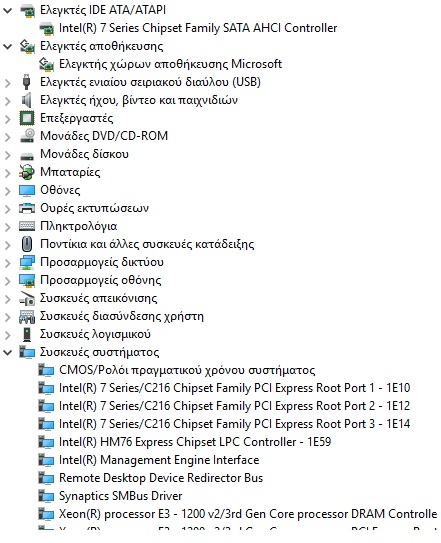Click the mouse icon for pointing devices
Screen dimensions: 441x543
(27, 244)
